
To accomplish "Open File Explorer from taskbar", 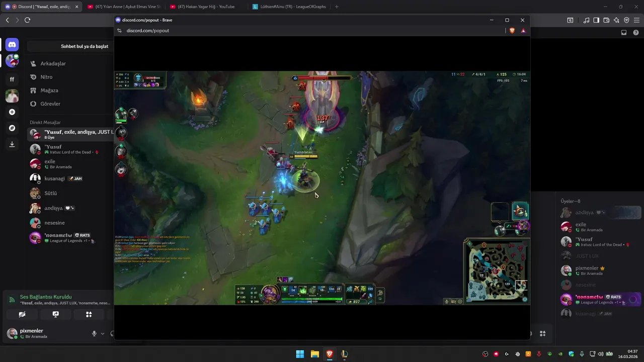I will (314, 354).
